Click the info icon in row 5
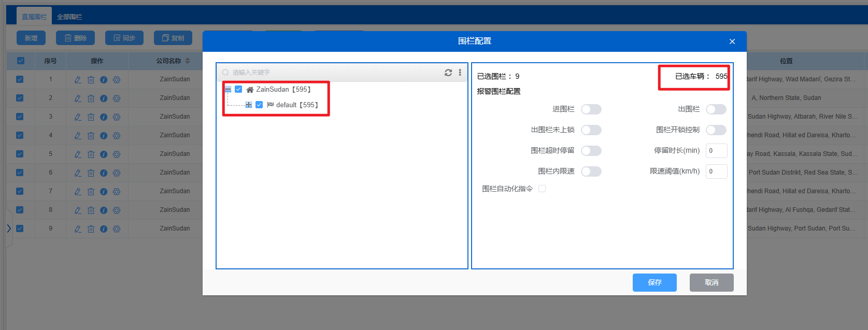The height and width of the screenshot is (330, 868). coord(104,154)
